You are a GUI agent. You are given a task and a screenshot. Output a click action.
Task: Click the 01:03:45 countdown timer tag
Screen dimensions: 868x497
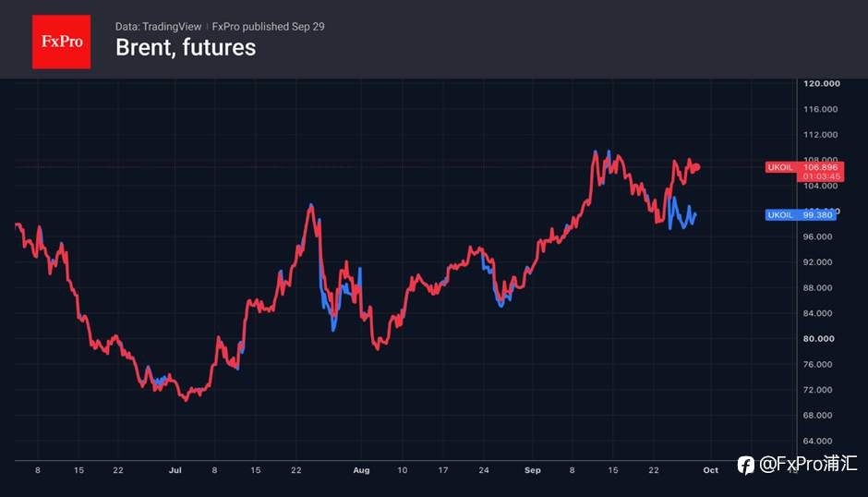(821, 176)
